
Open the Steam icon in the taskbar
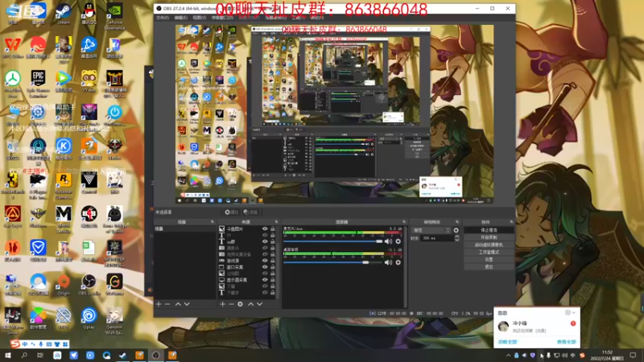(123, 355)
